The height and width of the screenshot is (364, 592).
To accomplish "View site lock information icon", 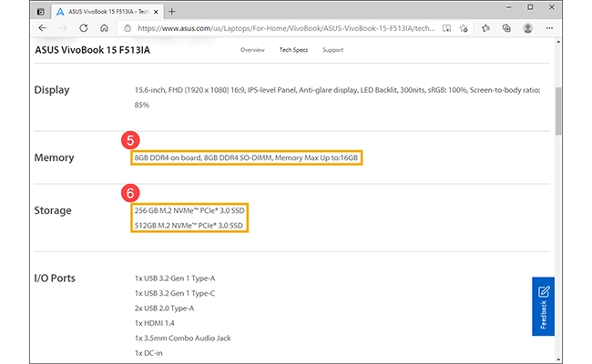I will (x=128, y=28).
